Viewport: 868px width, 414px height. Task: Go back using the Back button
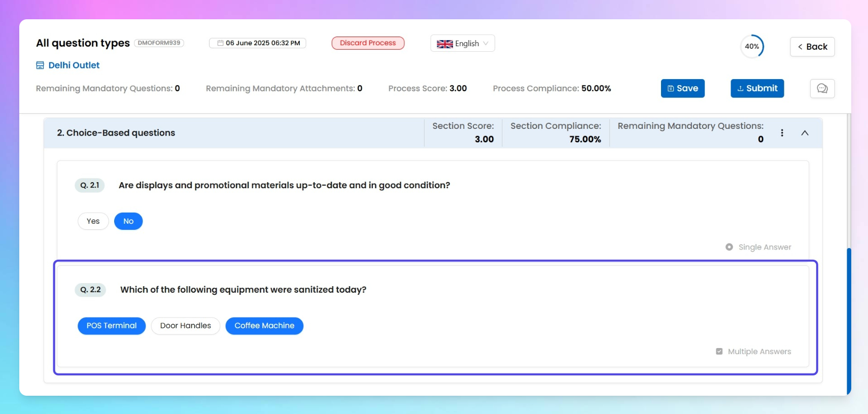[812, 47]
